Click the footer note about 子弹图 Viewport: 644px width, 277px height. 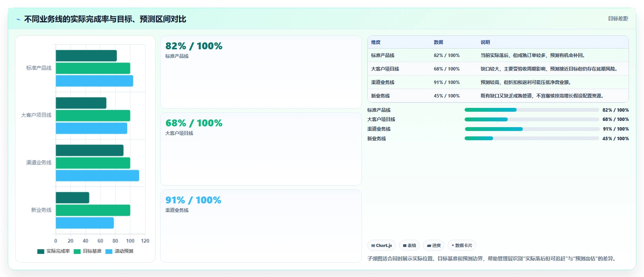492,259
